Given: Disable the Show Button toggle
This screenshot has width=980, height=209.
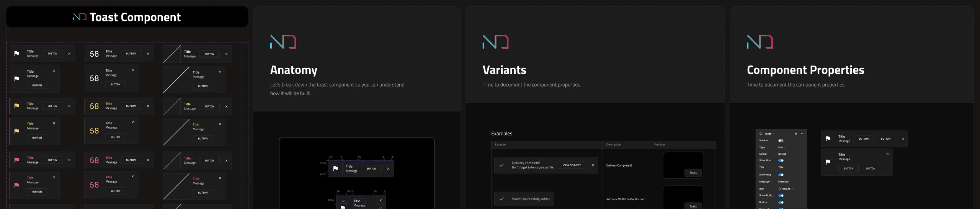Looking at the screenshot, I should [781, 196].
